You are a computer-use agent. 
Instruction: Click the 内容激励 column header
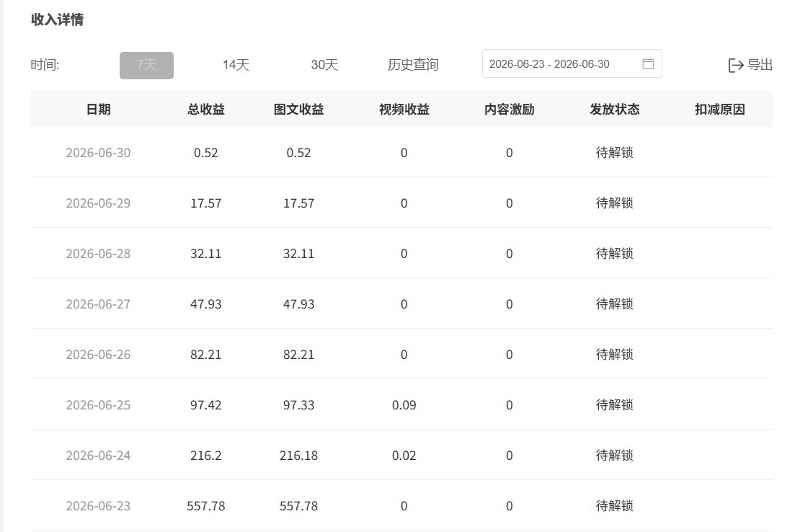[509, 109]
